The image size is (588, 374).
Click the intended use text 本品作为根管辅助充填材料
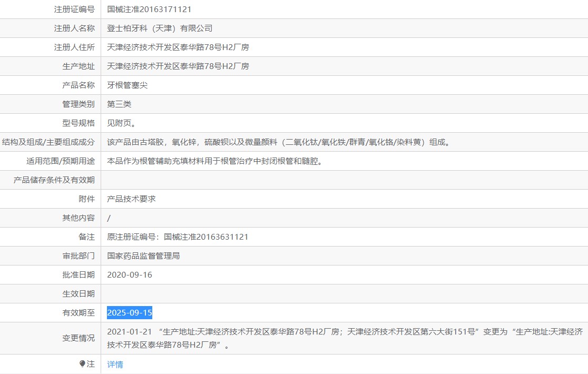click(x=214, y=161)
